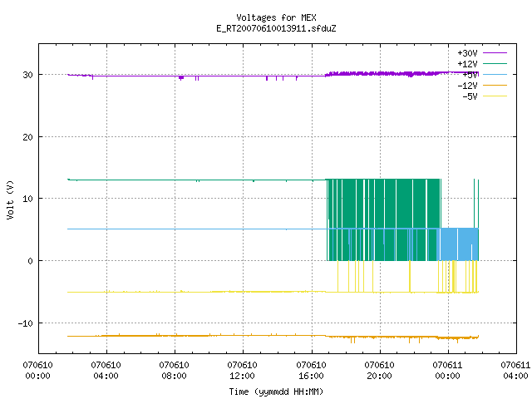Click the x-axis label 070610 16:00
Screen dimensions: 532x399
[311, 371]
